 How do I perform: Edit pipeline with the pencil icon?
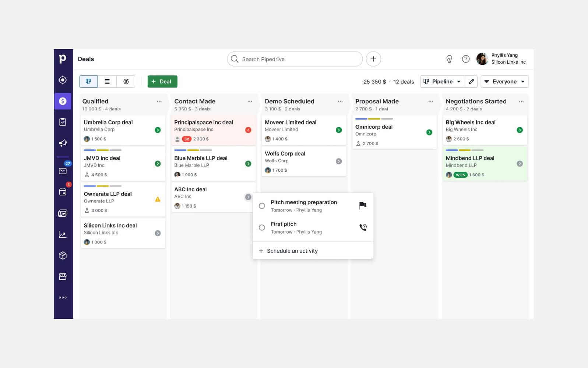point(471,81)
